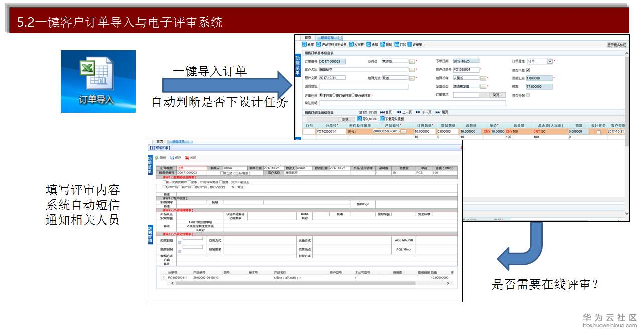Click 关闭 in the 订单评审 window

191,158
